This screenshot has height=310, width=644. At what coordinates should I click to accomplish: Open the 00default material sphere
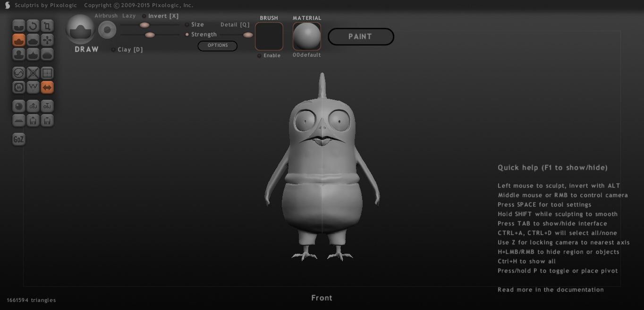point(307,36)
